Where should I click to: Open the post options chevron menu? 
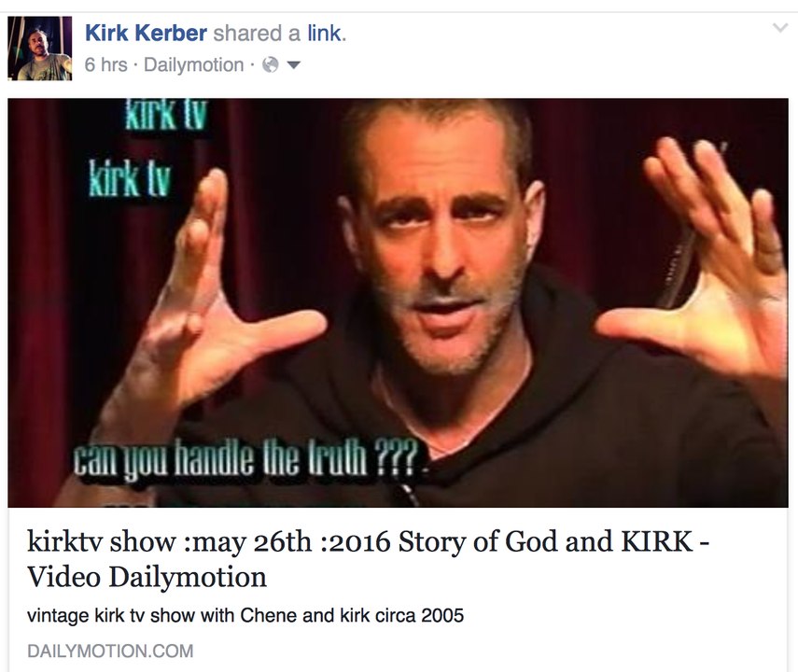pos(779,27)
